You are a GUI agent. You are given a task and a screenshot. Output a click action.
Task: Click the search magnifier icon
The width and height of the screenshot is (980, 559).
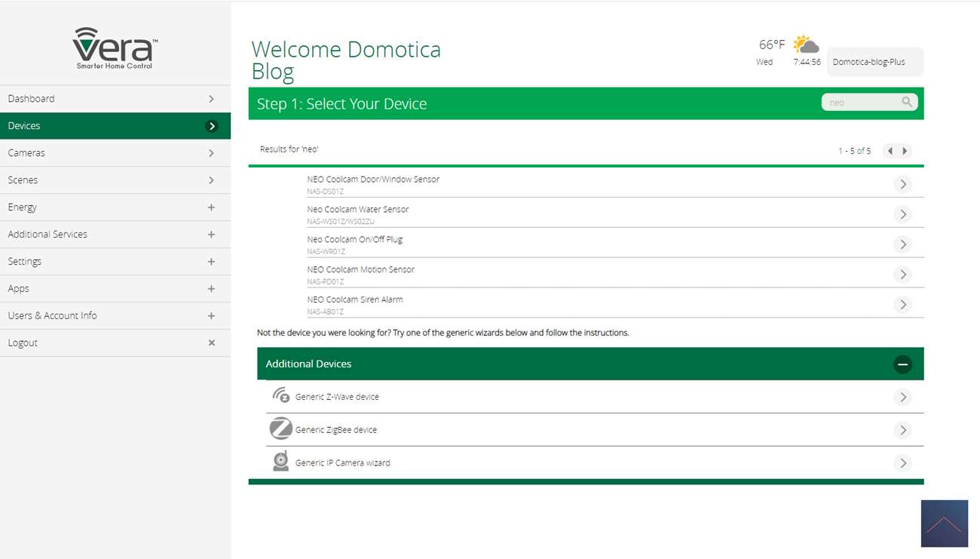(907, 102)
